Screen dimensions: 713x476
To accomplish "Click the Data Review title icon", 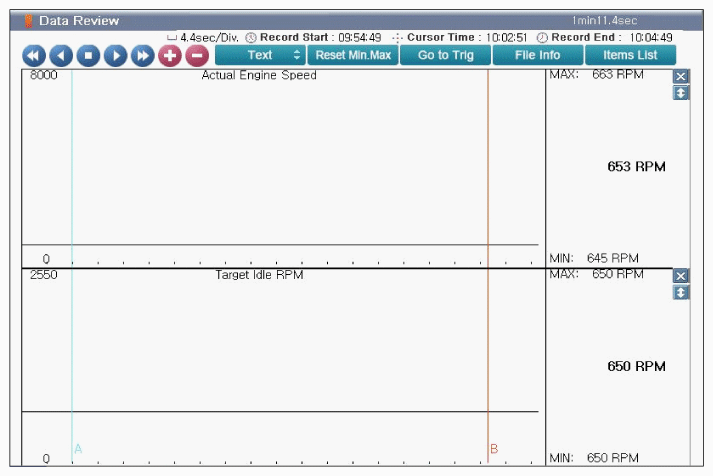I will coord(28,21).
